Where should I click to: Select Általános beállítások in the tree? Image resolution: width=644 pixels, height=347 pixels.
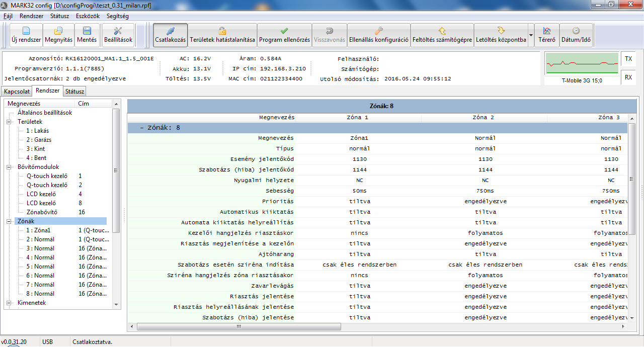[x=45, y=113]
